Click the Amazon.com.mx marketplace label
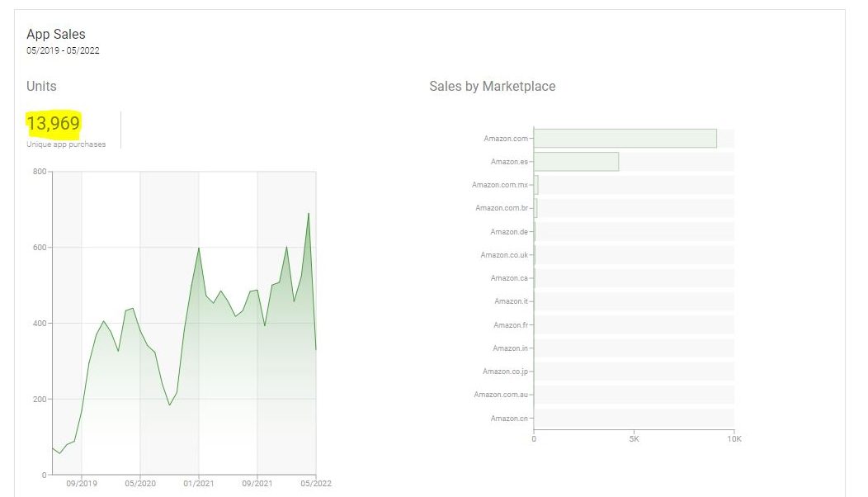Screen dimensions: 868x497 500,185
